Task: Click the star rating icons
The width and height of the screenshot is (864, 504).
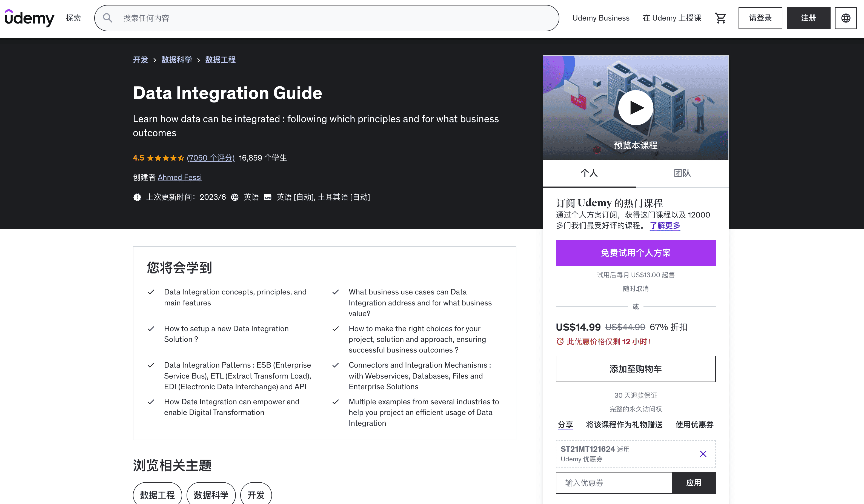Action: point(166,158)
